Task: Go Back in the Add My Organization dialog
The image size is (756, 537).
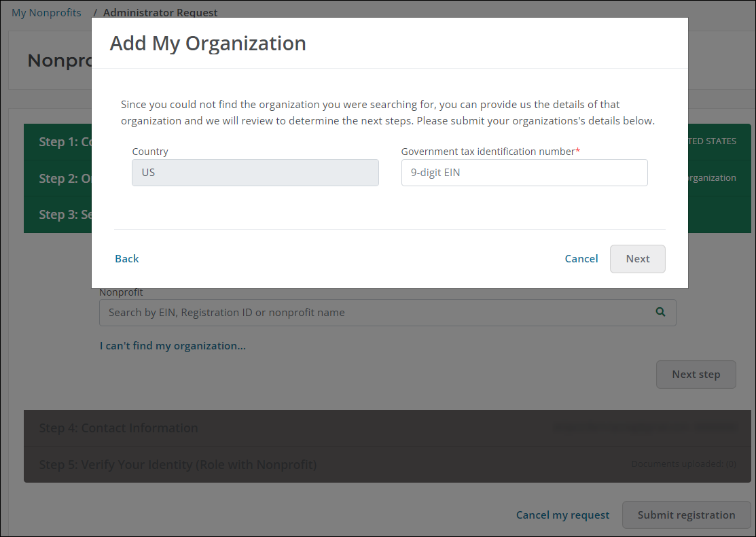Action: coord(127,259)
